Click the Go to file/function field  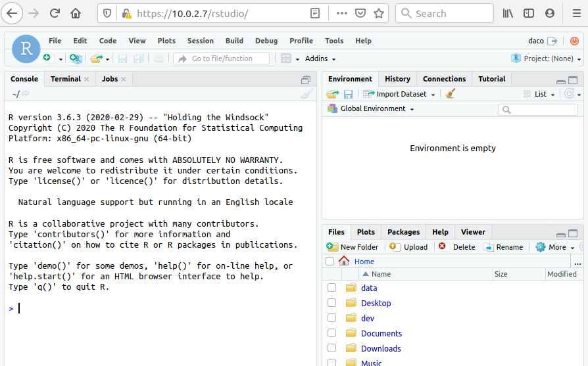221,58
